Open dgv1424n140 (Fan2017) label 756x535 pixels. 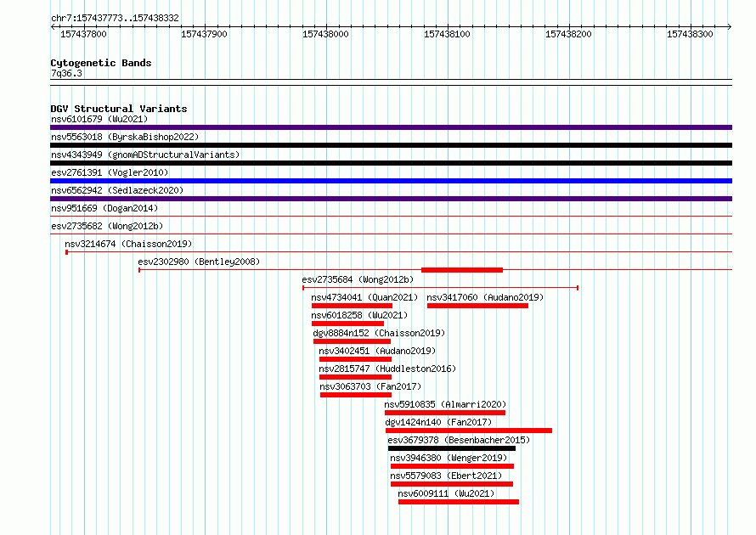[438, 422]
